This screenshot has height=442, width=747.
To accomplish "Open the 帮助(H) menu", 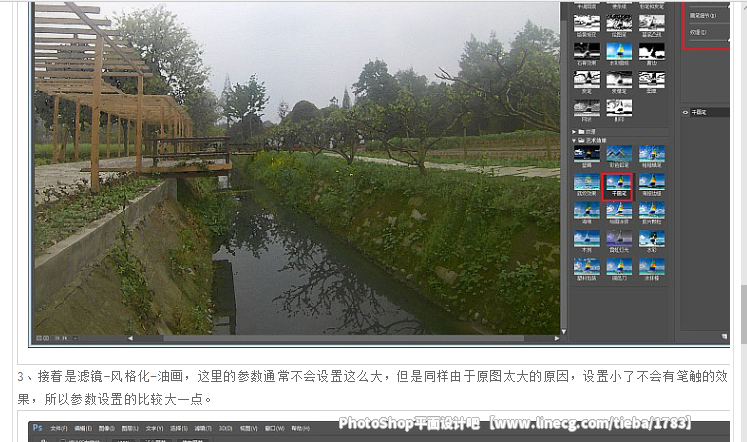I will pos(301,428).
